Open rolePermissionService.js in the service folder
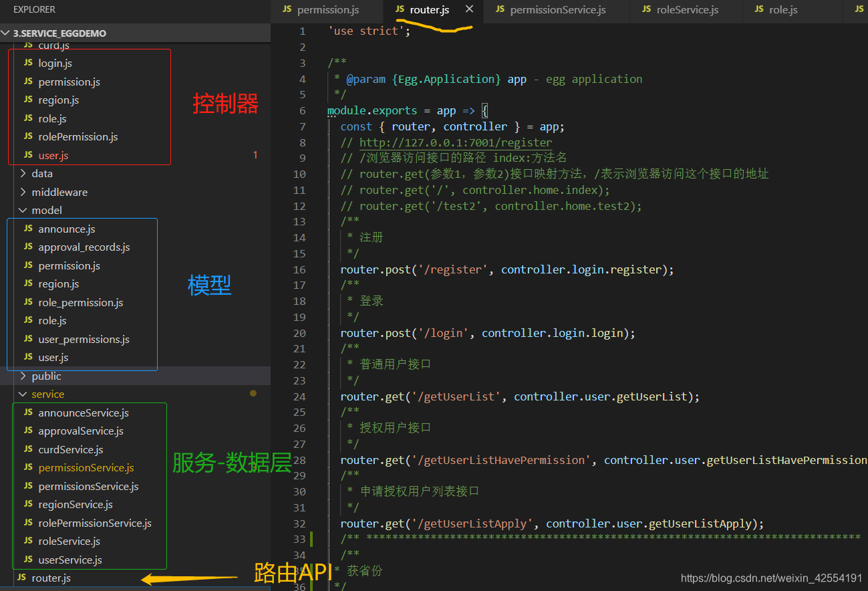The width and height of the screenshot is (868, 591). (x=94, y=523)
